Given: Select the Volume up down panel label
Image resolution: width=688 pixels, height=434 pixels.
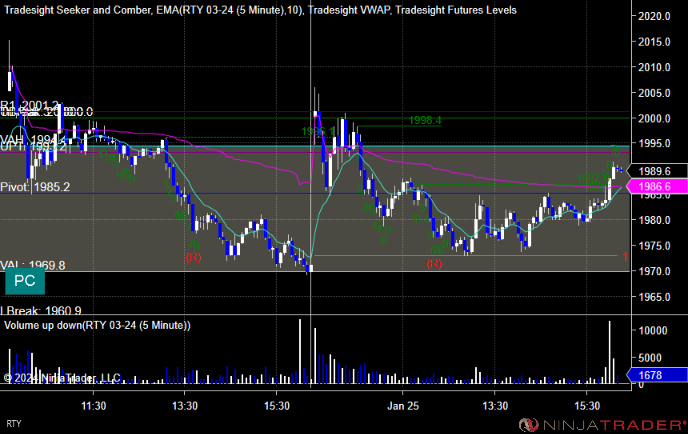Looking at the screenshot, I should 97,325.
